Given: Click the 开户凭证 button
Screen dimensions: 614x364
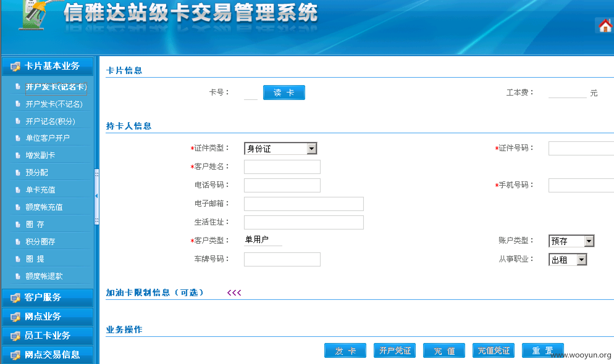Looking at the screenshot, I should point(395,350).
